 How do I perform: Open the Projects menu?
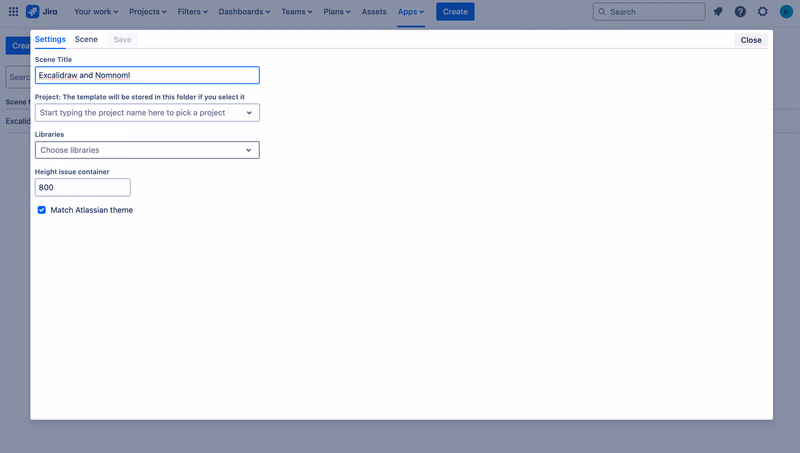coord(147,11)
